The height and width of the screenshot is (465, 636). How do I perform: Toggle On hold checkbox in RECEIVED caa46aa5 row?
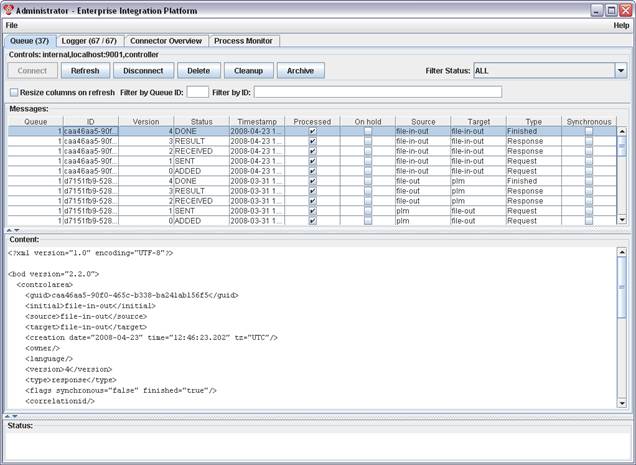(368, 151)
